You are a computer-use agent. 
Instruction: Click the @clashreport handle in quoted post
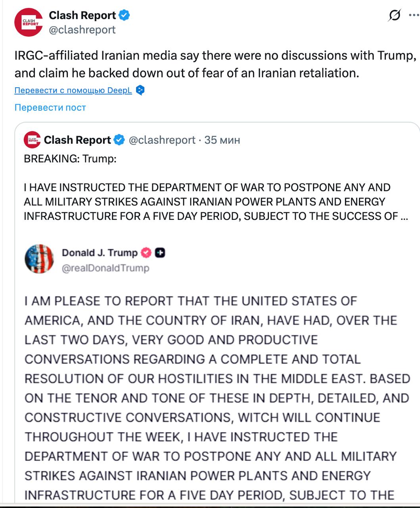pos(162,140)
